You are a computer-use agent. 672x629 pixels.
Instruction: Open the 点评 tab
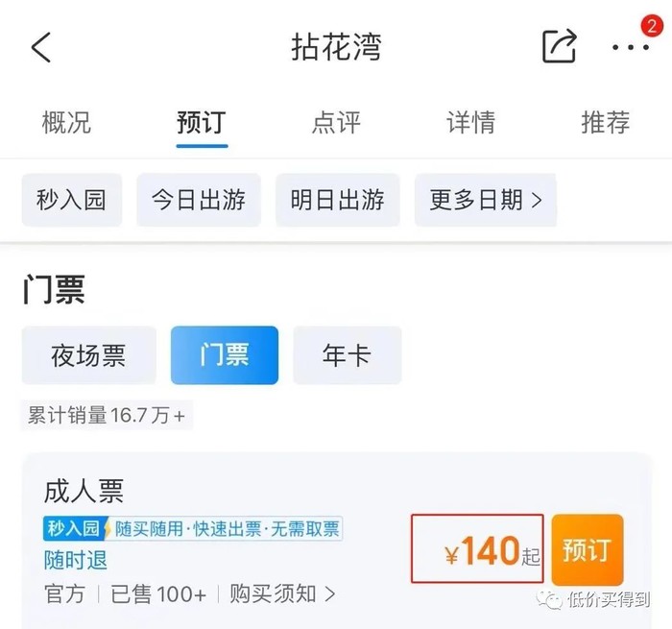[x=336, y=123]
